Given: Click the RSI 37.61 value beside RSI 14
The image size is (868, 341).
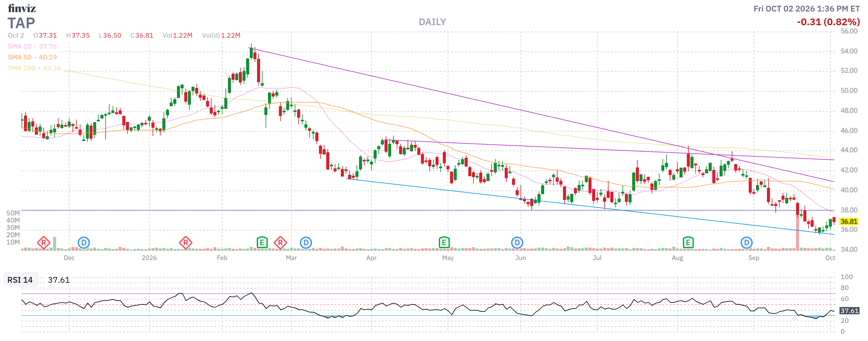Looking at the screenshot, I should tap(59, 280).
